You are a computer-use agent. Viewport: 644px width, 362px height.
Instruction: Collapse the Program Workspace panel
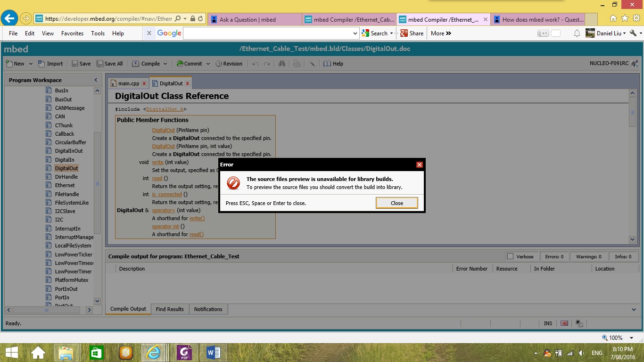96,80
